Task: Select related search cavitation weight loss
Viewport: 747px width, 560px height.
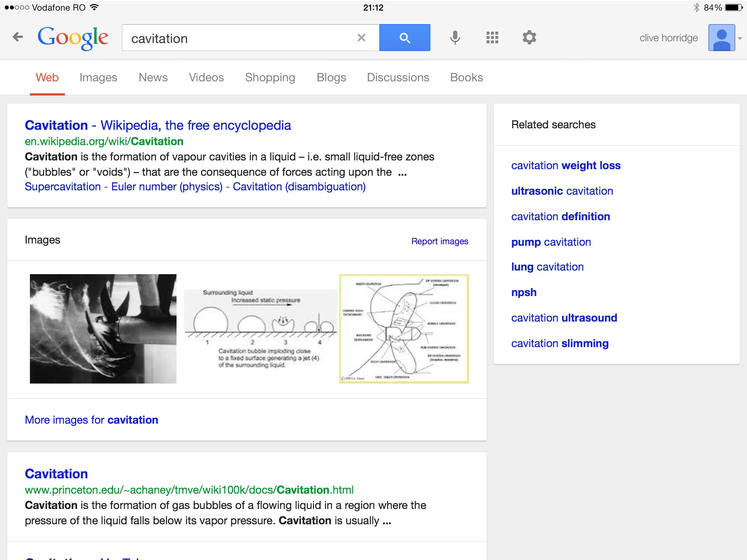Action: click(566, 165)
